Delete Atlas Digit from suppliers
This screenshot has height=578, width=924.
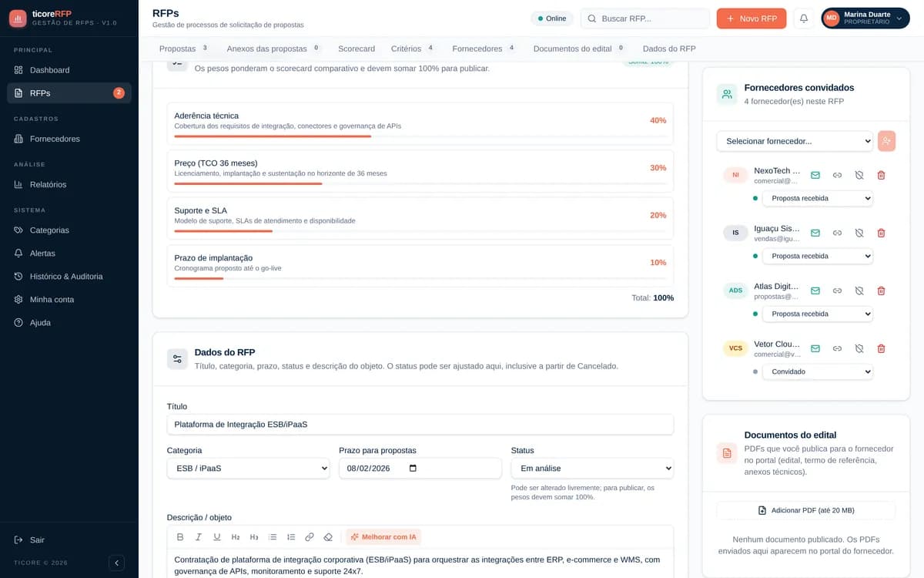(x=881, y=291)
